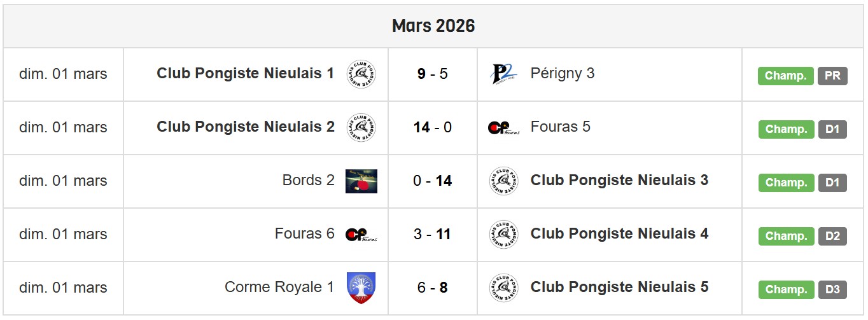
Task: View the 6 - 8 Corme Royale match score
Action: 433,288
